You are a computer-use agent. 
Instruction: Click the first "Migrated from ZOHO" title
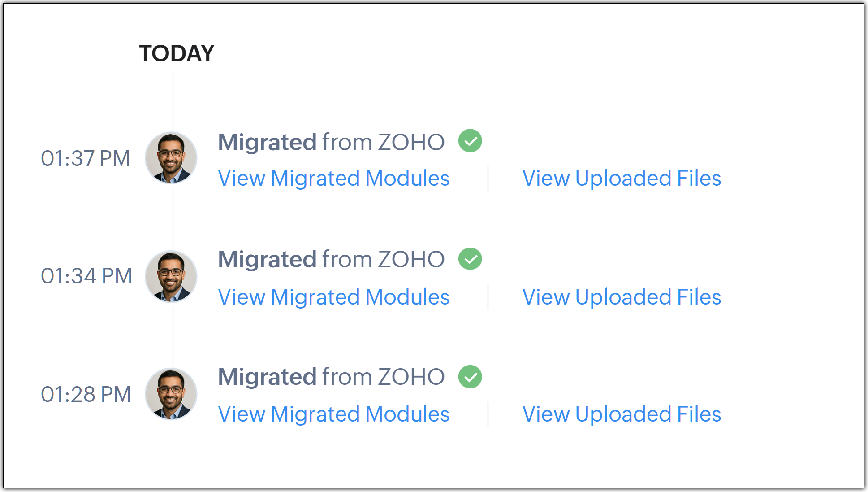click(331, 142)
